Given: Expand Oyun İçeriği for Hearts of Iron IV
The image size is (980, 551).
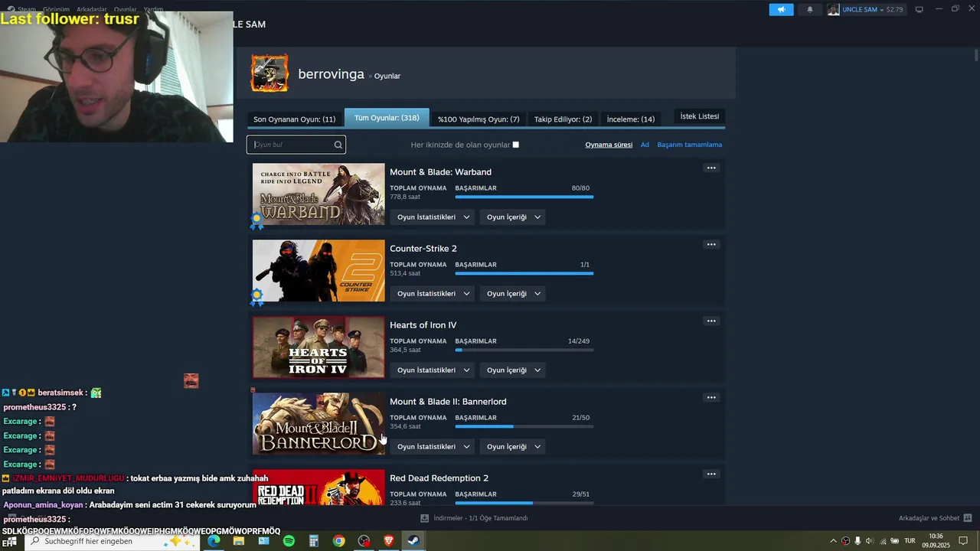Looking at the screenshot, I should point(513,370).
